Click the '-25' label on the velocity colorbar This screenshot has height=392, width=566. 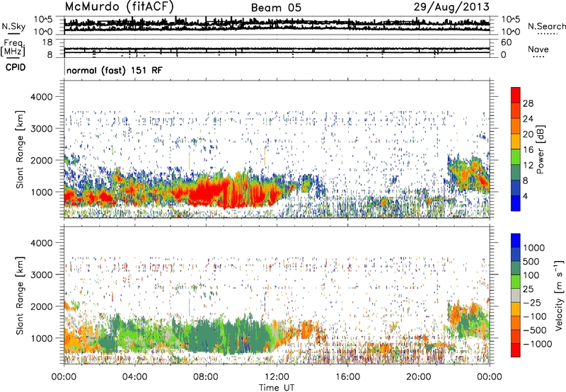[532, 303]
